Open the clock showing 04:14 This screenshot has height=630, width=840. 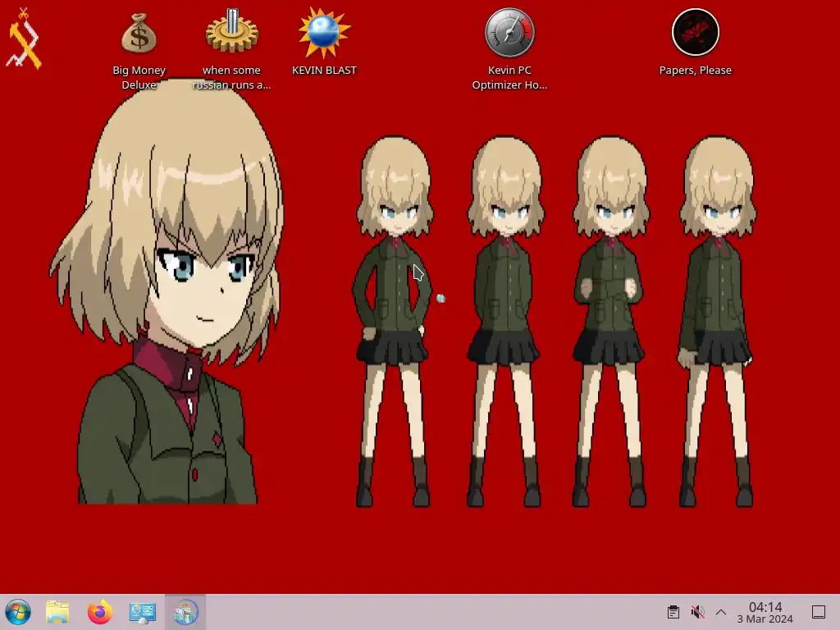[765, 607]
